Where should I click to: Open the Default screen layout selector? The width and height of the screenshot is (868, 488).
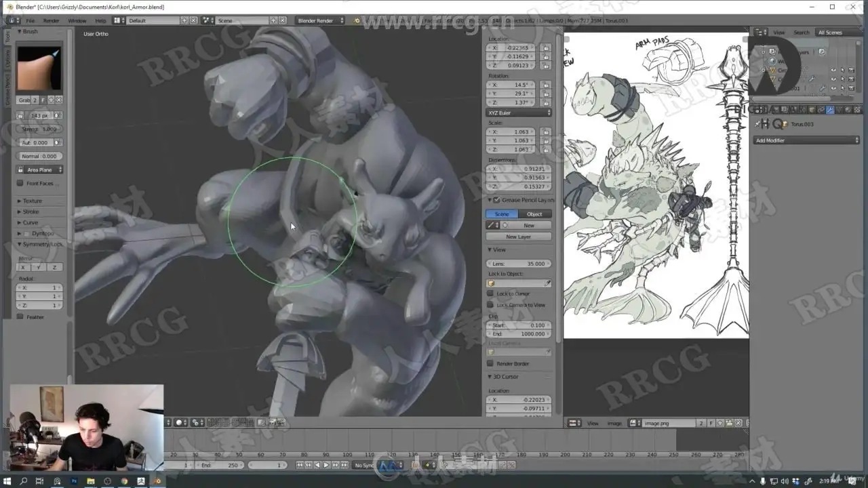tap(154, 20)
